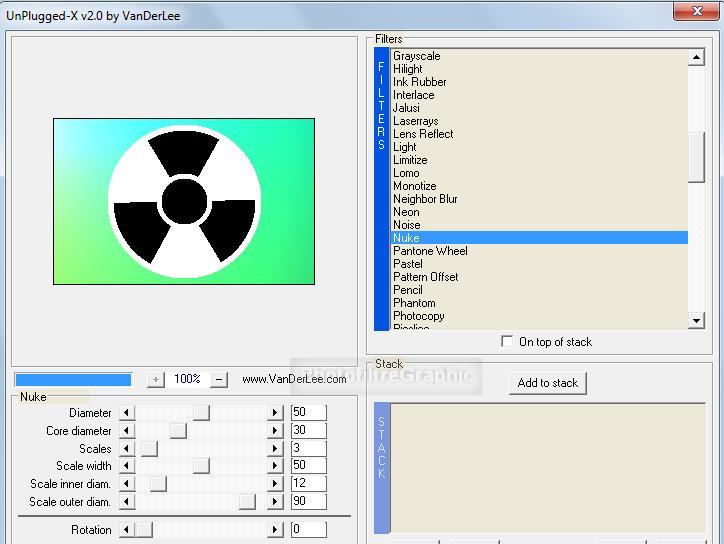Click the Core diameter slider thumb
724x544 pixels.
(178, 430)
